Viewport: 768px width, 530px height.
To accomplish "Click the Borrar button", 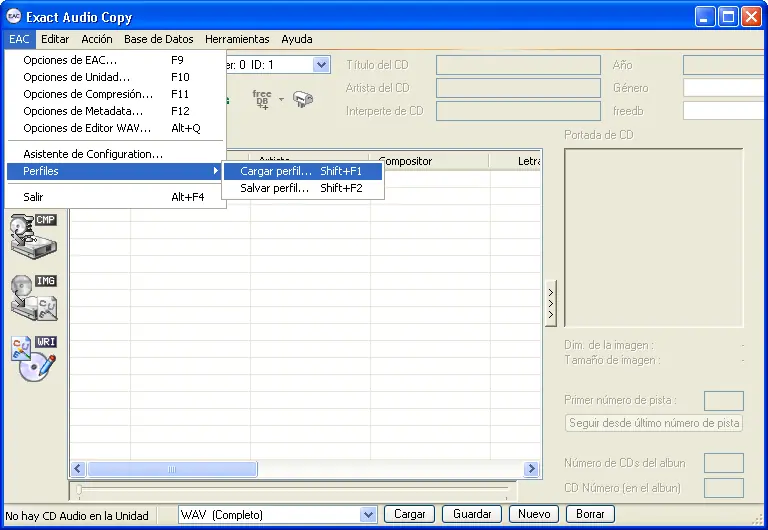I will (590, 514).
